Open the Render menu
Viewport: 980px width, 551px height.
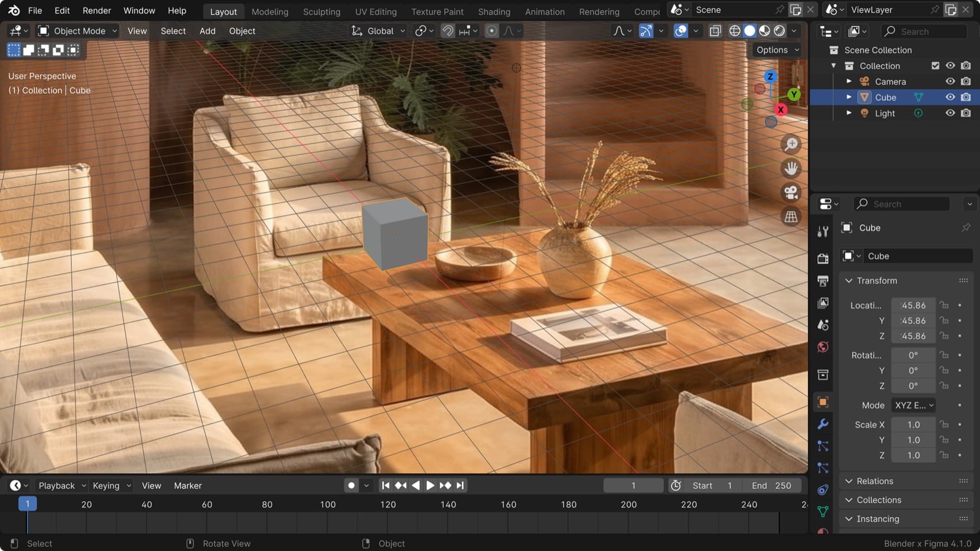tap(96, 11)
